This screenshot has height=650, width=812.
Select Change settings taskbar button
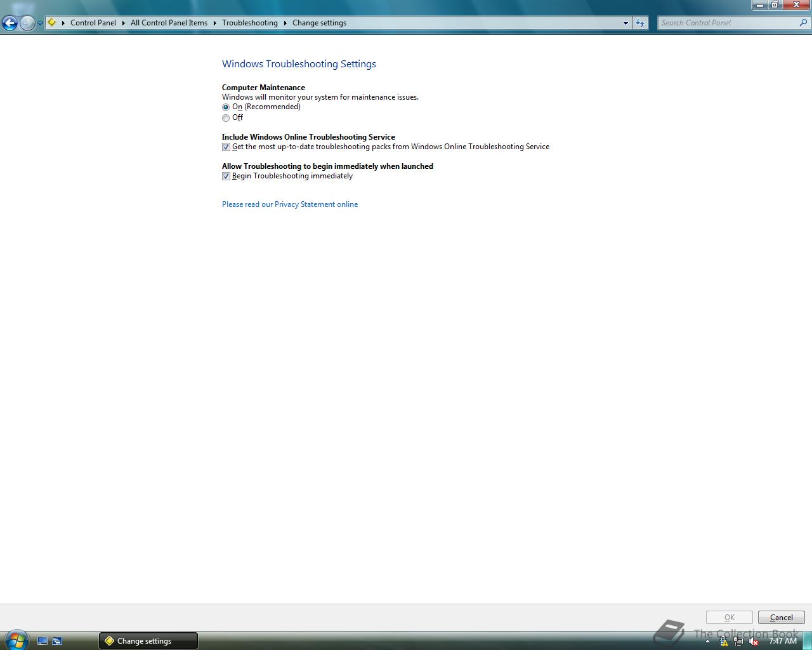[148, 641]
